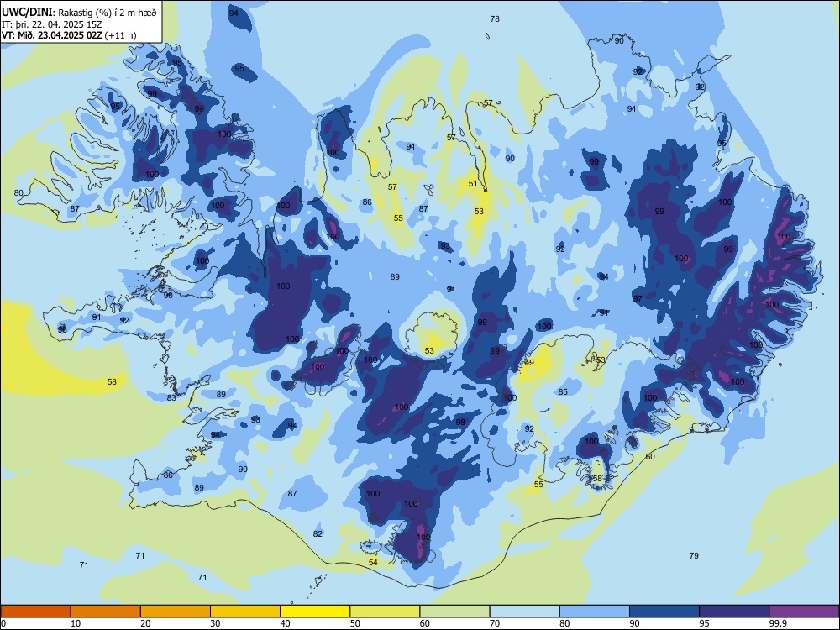Pick the 50–60 pale yellow legend swatch
Viewport: 840px width, 630px height.
click(385, 612)
